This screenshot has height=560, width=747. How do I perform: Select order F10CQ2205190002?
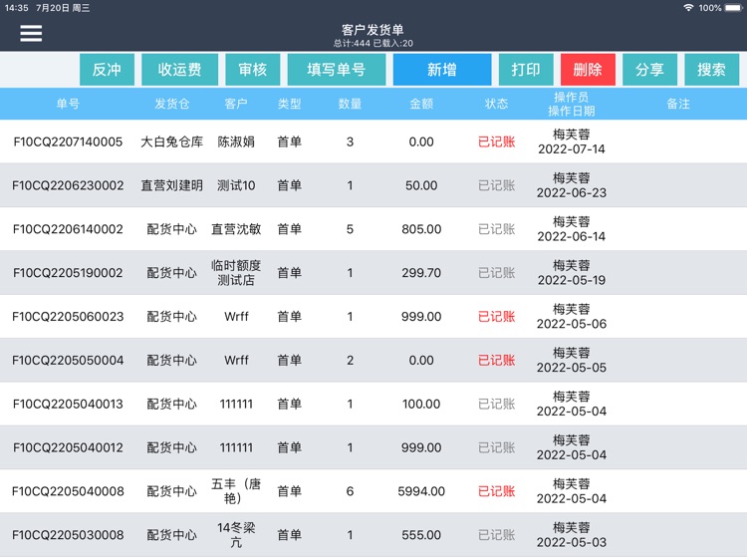(68, 273)
